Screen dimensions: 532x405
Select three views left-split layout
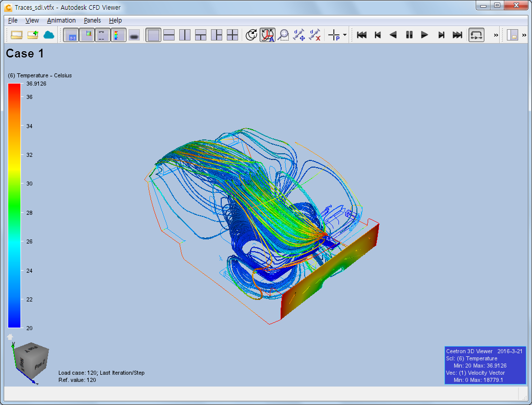coord(217,35)
